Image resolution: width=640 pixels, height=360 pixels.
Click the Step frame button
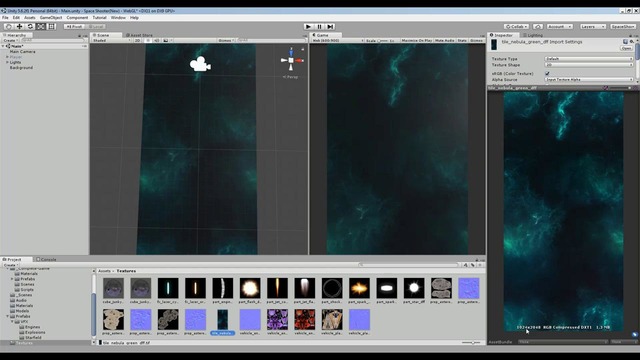pyautogui.click(x=331, y=27)
